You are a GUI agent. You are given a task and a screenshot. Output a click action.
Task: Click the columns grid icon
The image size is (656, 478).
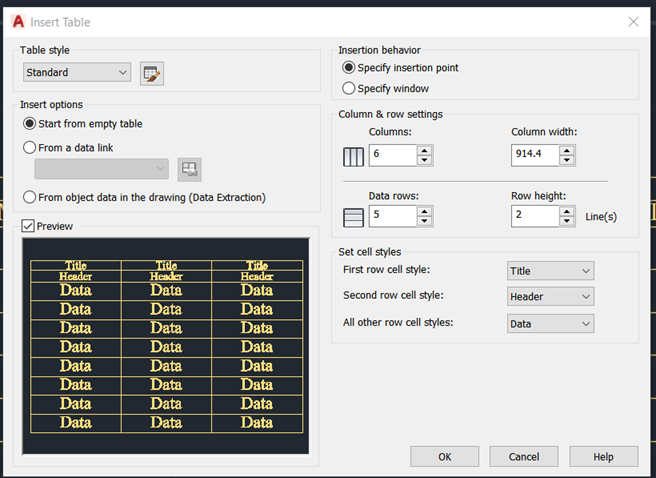click(353, 157)
